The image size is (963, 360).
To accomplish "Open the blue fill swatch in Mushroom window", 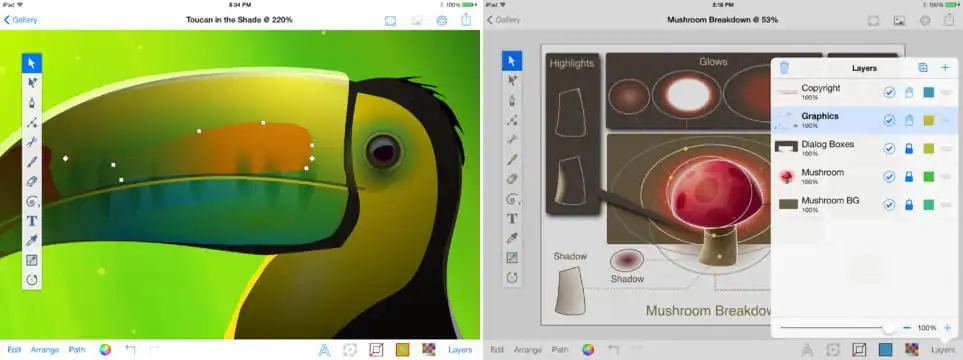I will point(885,350).
